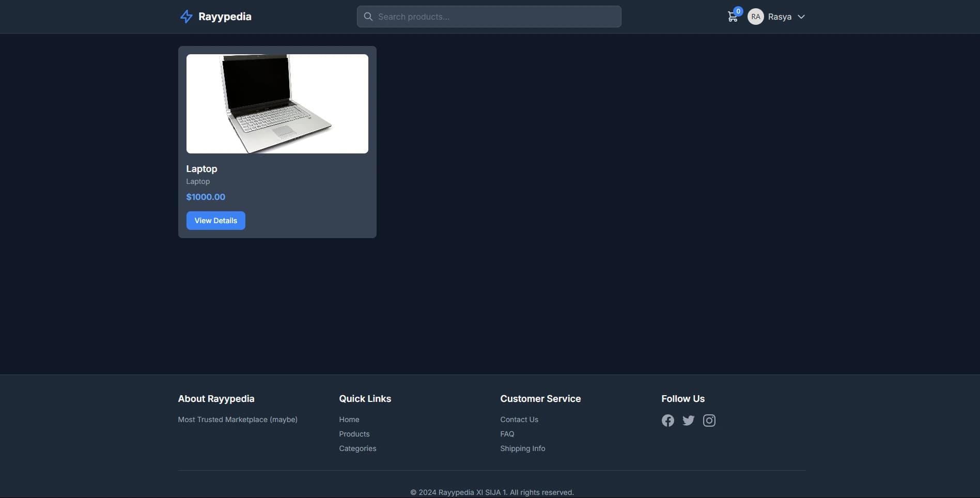Click the Laptop product image
The height and width of the screenshot is (498, 980).
[277, 103]
